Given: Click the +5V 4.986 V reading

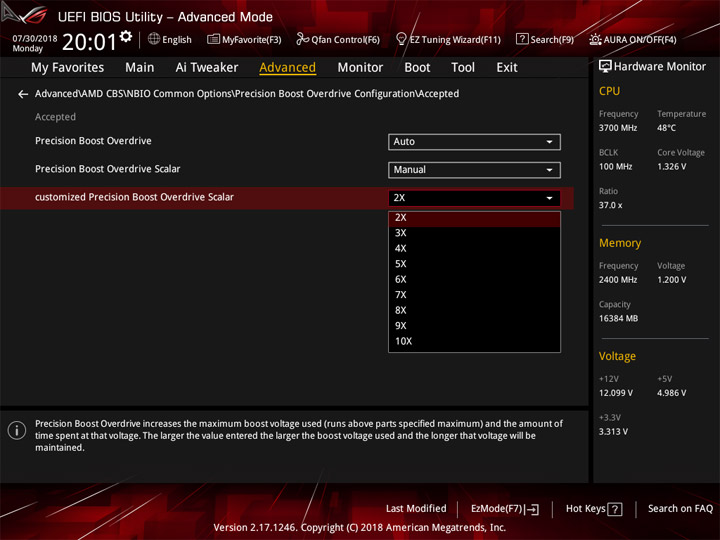Looking at the screenshot, I should (671, 393).
